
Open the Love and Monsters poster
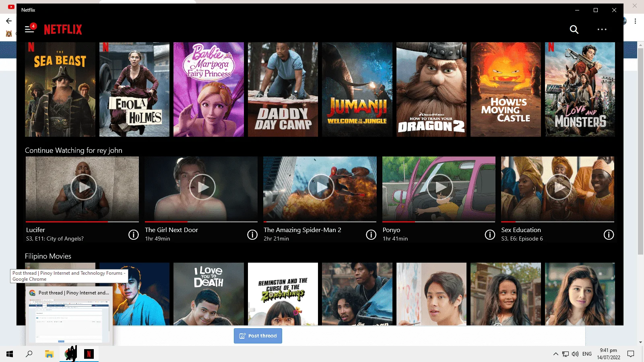point(580,89)
